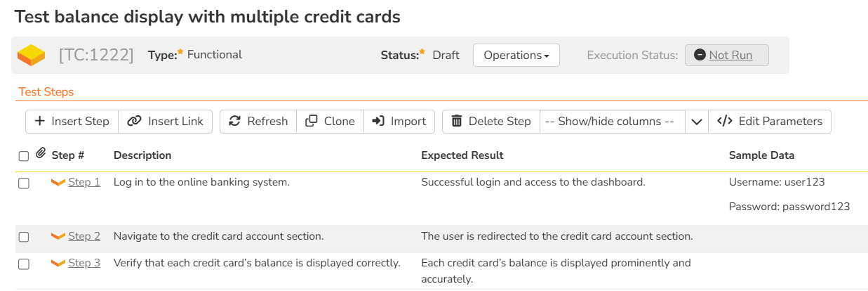Click the Import arrow icon
The width and height of the screenshot is (868, 291).
click(378, 122)
